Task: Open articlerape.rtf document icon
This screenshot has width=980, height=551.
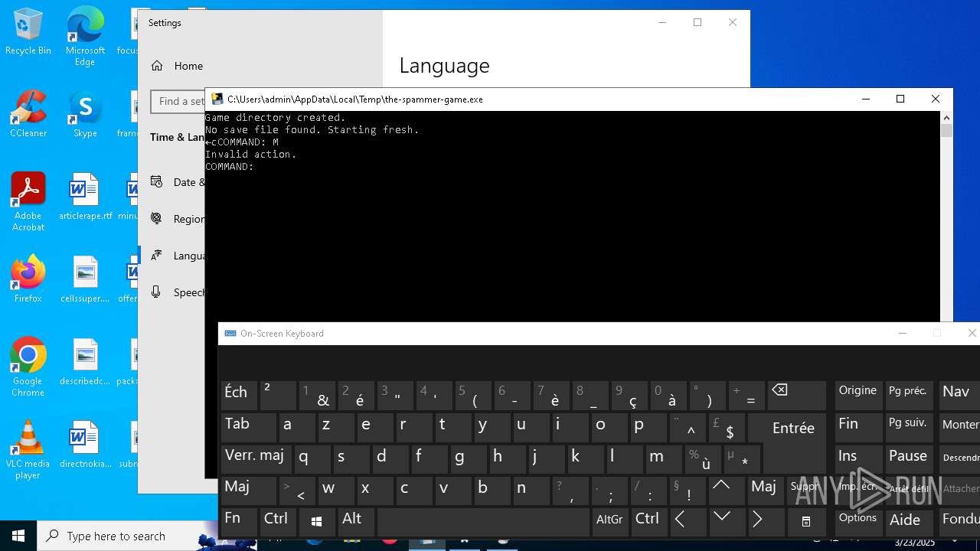Action: tap(85, 197)
